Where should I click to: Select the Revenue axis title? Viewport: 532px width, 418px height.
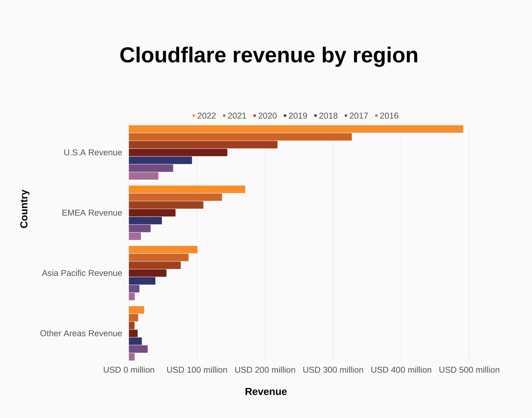click(266, 392)
